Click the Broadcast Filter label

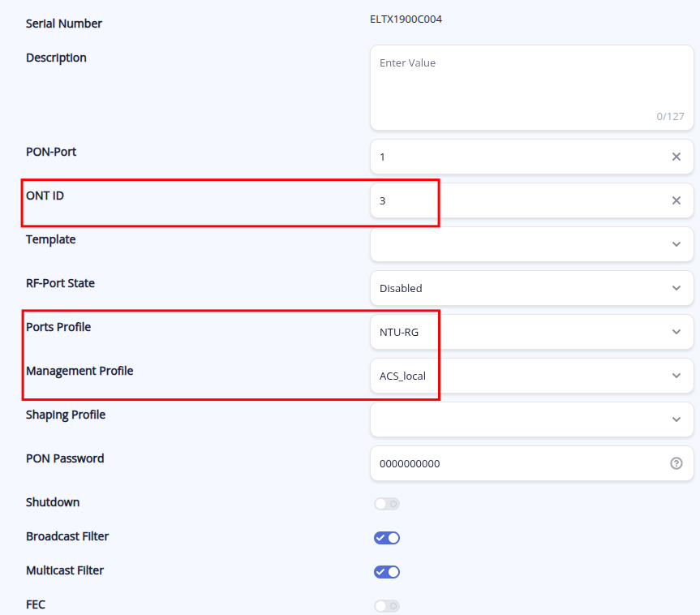tap(67, 536)
